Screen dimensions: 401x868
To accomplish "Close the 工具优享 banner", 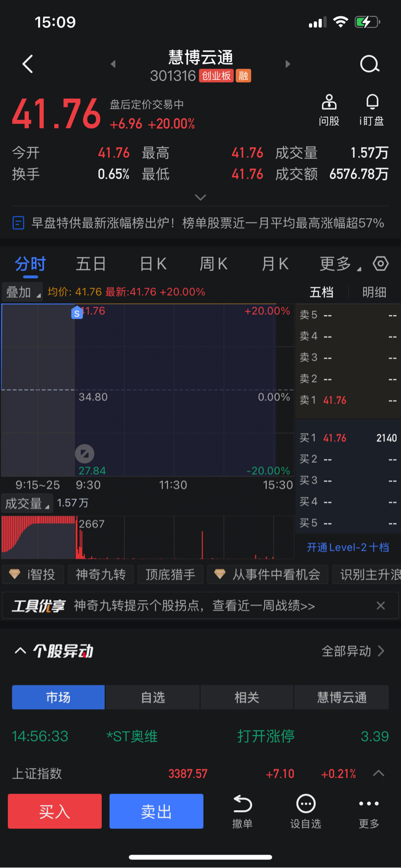I will coord(381,605).
